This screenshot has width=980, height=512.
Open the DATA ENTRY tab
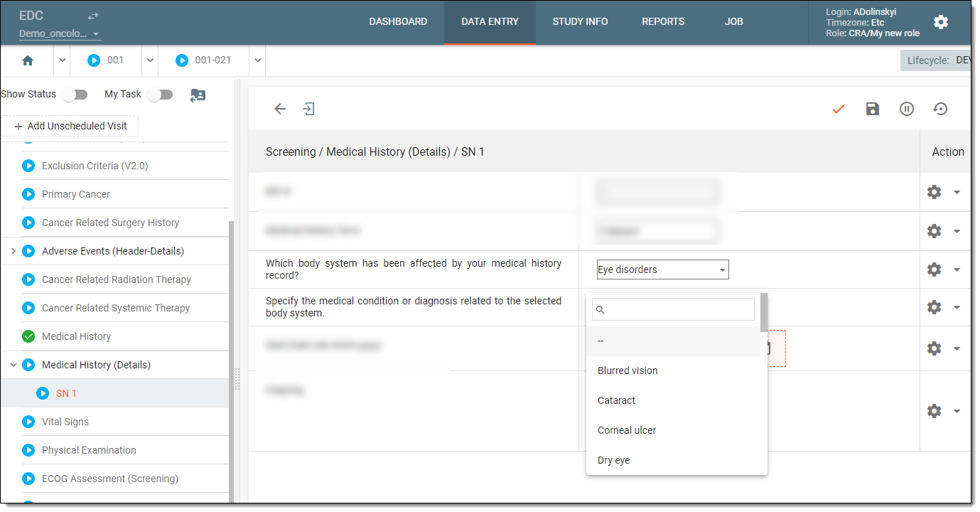point(490,22)
